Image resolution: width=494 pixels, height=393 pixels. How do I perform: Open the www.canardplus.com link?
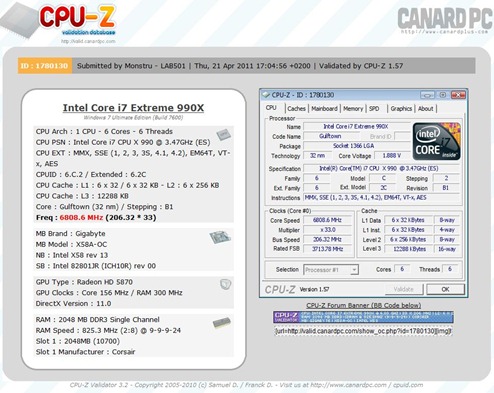click(445, 32)
